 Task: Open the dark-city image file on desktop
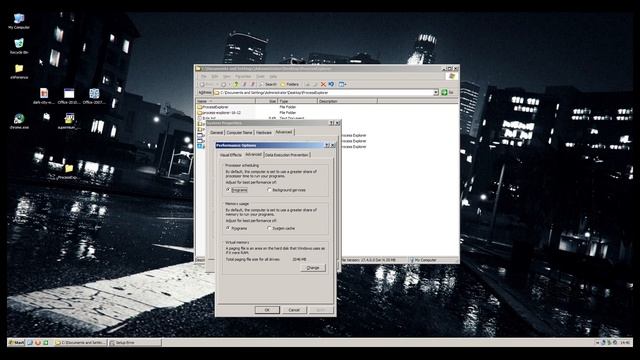pos(44,96)
